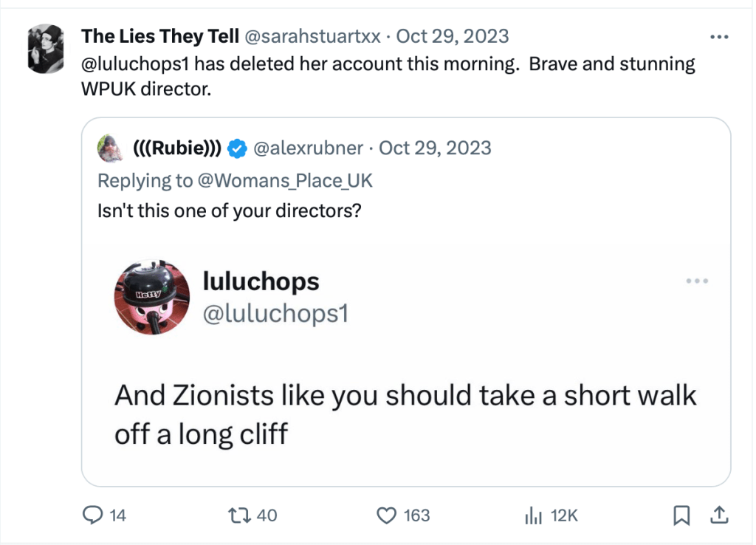Open the quoted tweet "Isn't this one of your directors?"

229,210
